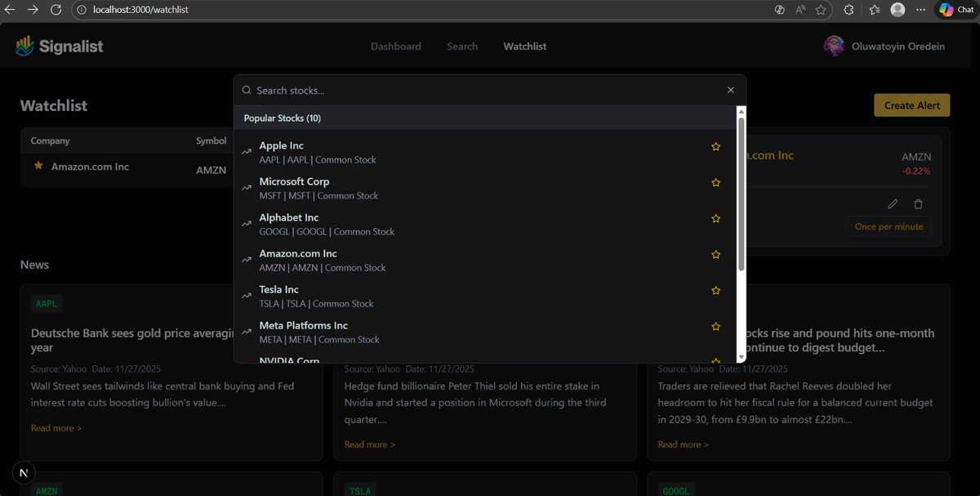Click the magnifier icon in the stock search bar
This screenshot has width=980, height=496.
point(247,90)
